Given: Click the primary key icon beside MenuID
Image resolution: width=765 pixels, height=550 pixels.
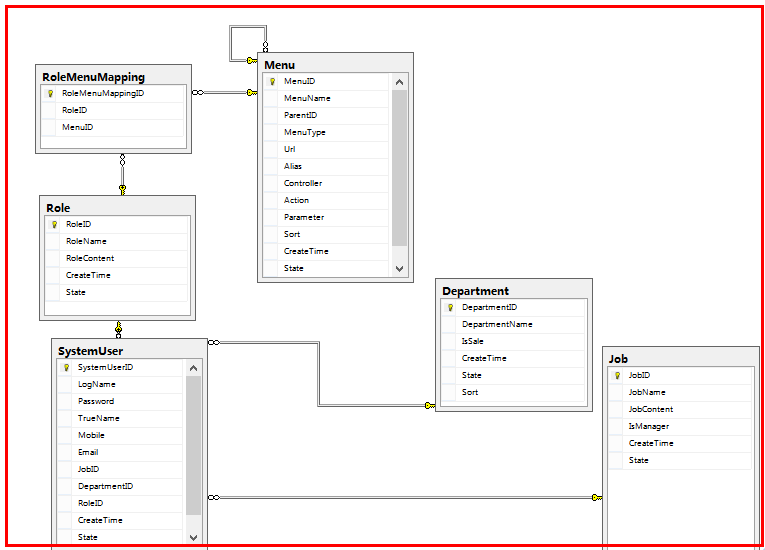Looking at the screenshot, I should coord(271,82).
